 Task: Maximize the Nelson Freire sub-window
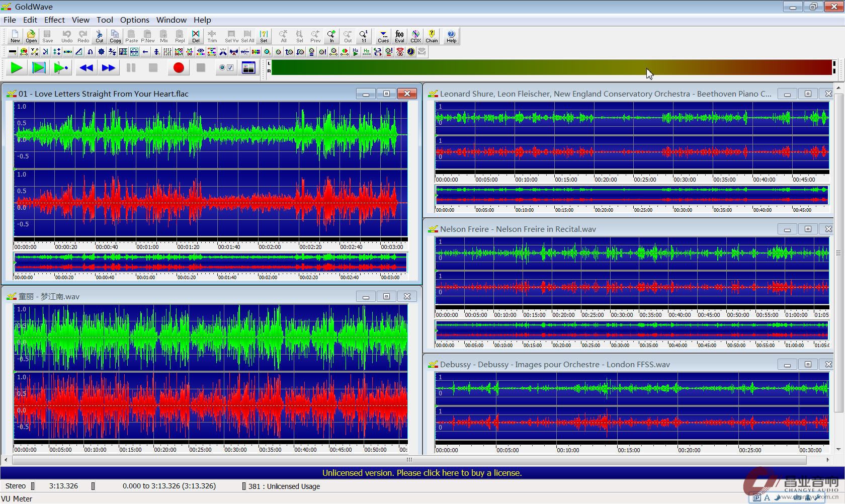808,229
